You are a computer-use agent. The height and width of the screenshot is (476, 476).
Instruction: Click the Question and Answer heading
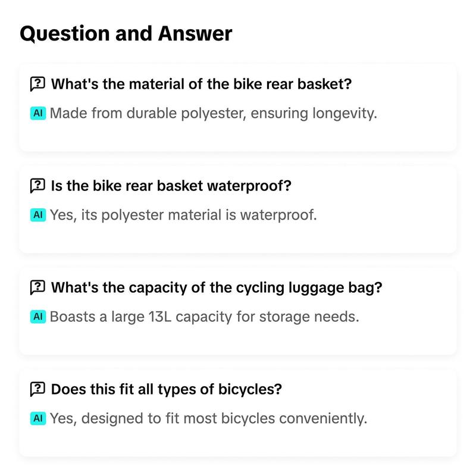tap(126, 33)
